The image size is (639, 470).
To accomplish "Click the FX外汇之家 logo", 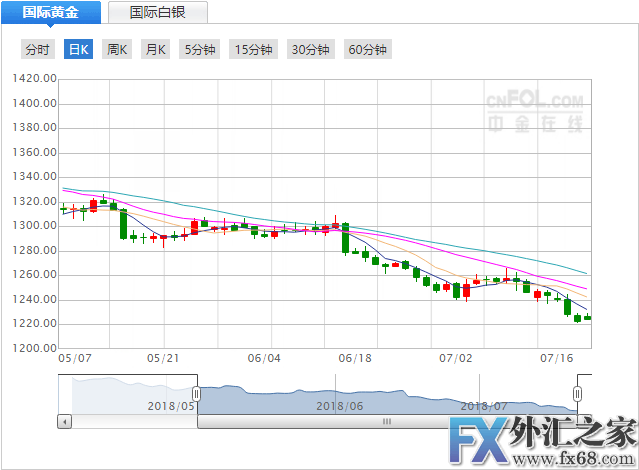I will [x=540, y=436].
